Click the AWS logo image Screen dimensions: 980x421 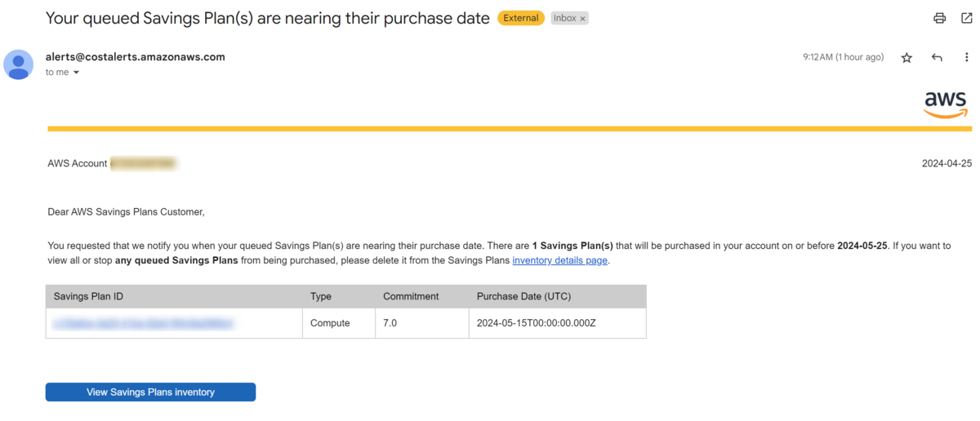click(946, 104)
